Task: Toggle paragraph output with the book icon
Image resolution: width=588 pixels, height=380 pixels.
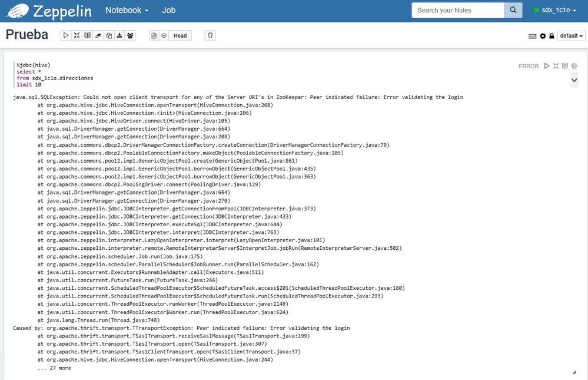Action: 564,66
